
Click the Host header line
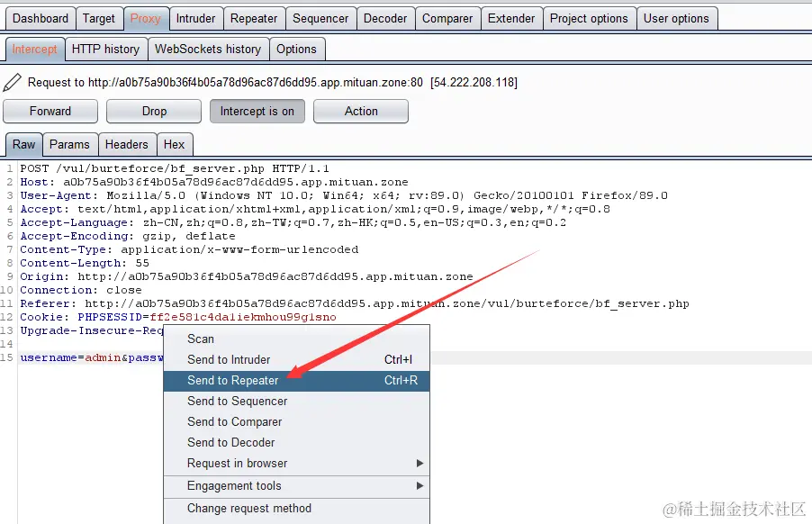214,182
